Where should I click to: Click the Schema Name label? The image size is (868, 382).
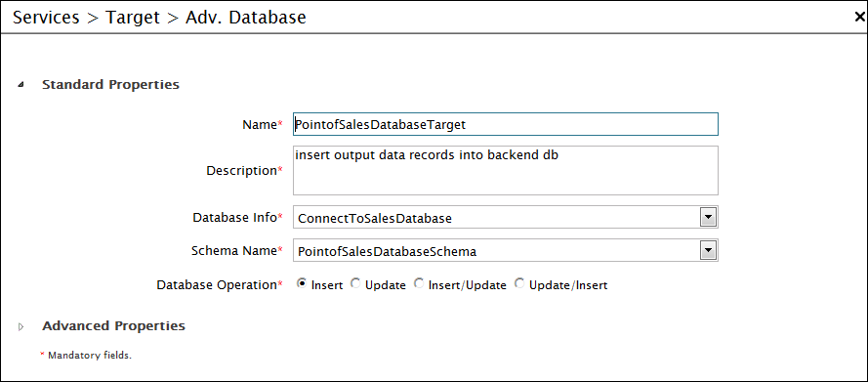pyautogui.click(x=237, y=251)
